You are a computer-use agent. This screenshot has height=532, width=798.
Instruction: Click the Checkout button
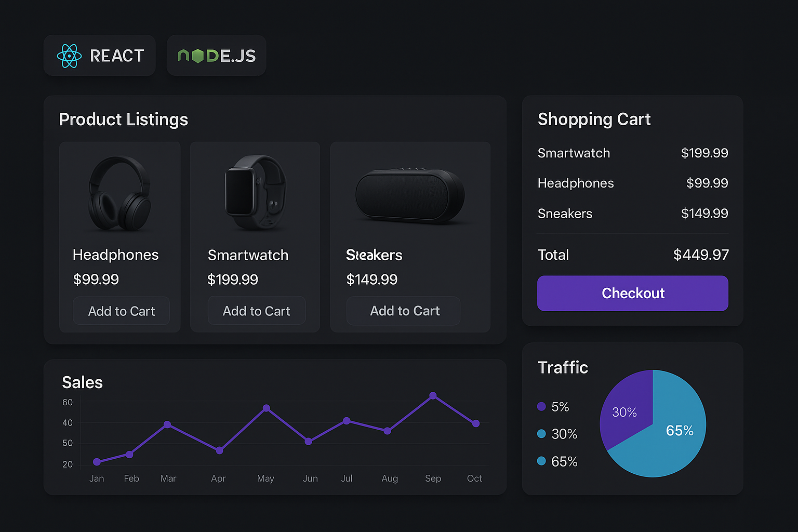coord(632,294)
